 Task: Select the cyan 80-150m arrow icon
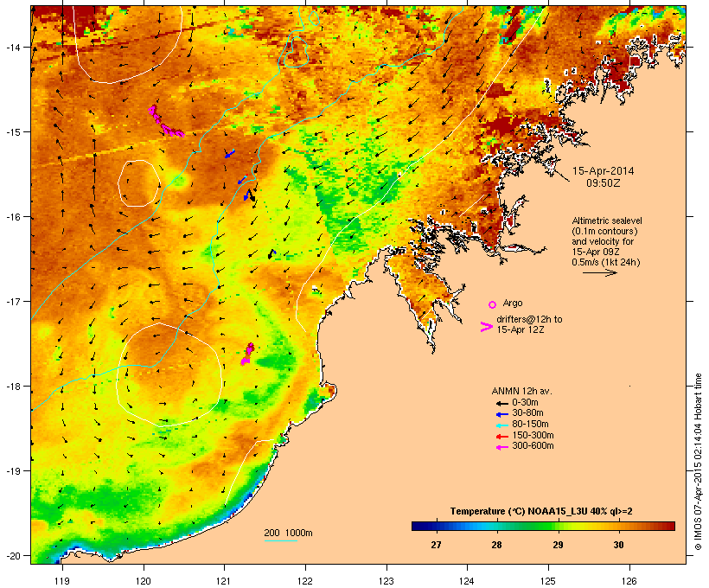coord(501,424)
